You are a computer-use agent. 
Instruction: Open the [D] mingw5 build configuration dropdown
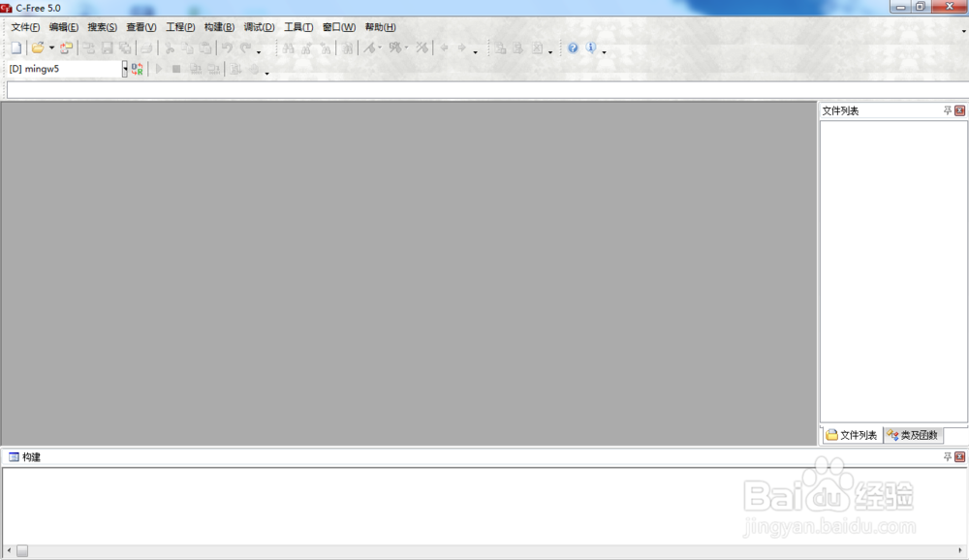coord(125,69)
